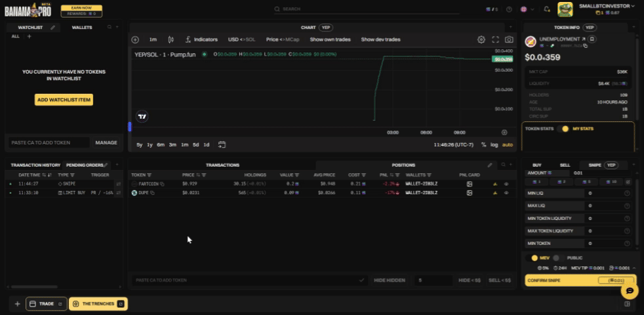The width and height of the screenshot is (644, 315).
Task: Switch to the Pending Orders tab
Action: (85, 165)
